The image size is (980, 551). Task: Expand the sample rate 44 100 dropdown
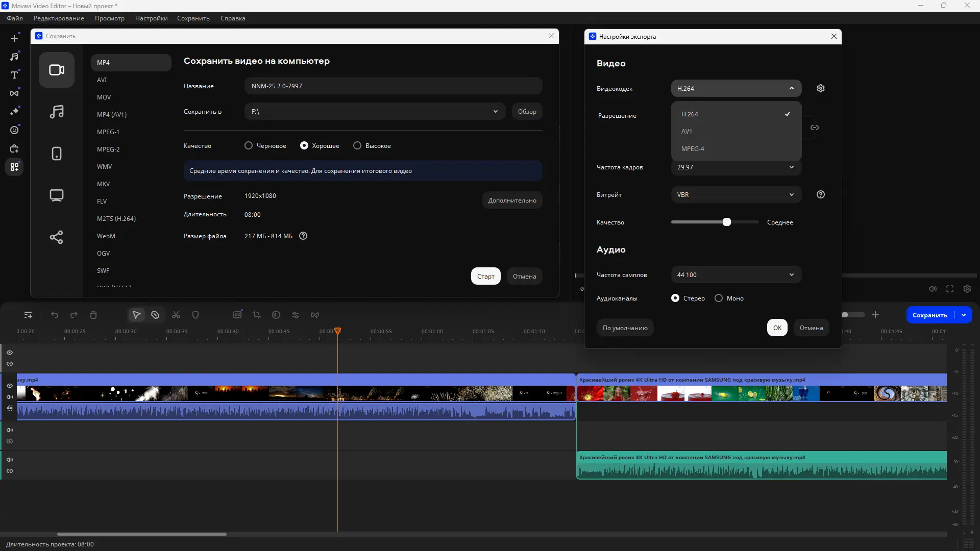click(x=736, y=274)
